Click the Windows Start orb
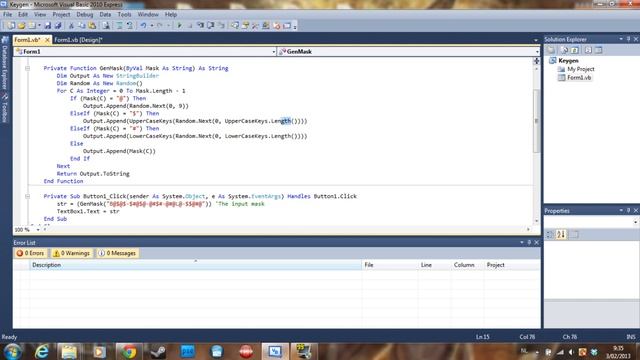Image resolution: width=640 pixels, height=360 pixels. [13, 351]
